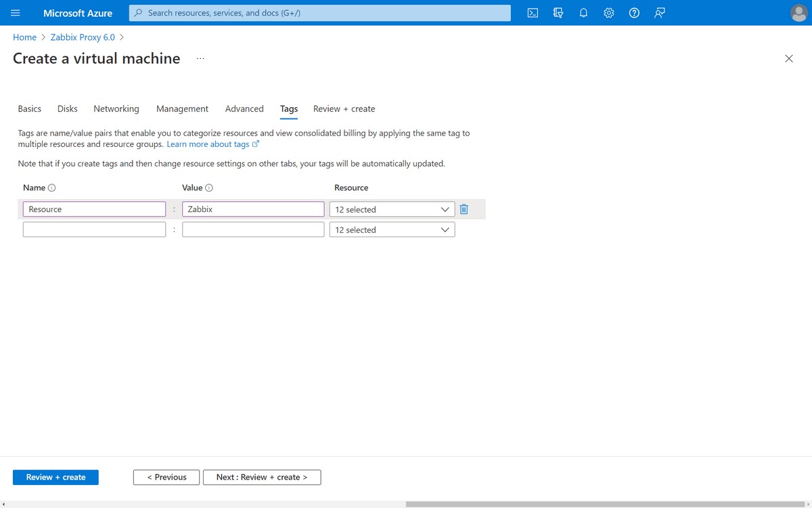Expand the Resource dropdown in the empty tag row
Screen dimensions: 812x508
pyautogui.click(x=392, y=230)
